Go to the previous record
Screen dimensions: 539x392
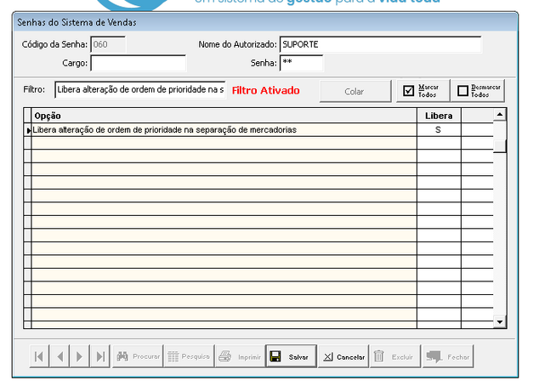tap(60, 357)
